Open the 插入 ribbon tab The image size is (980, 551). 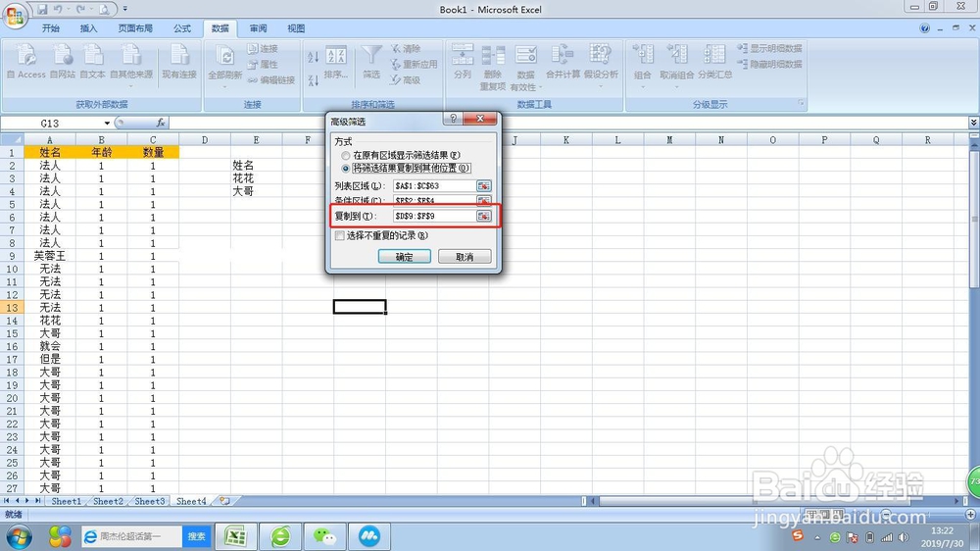point(89,28)
